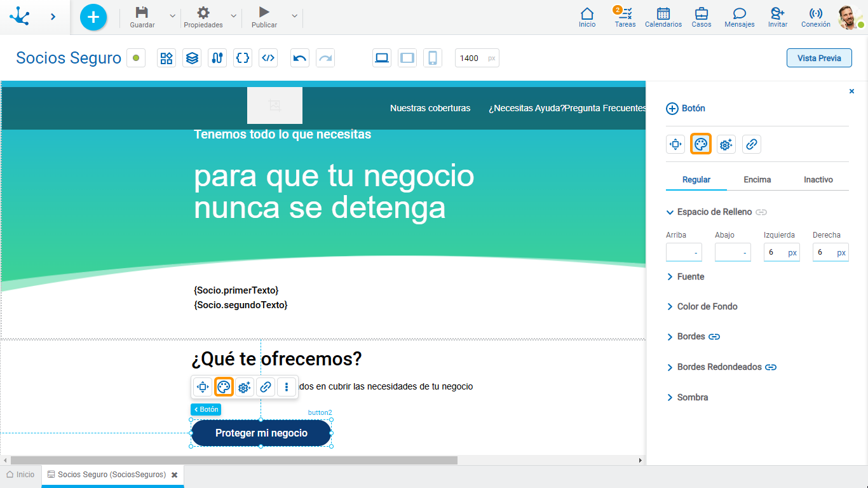Open the code editor icon
The height and width of the screenshot is (488, 868).
268,58
